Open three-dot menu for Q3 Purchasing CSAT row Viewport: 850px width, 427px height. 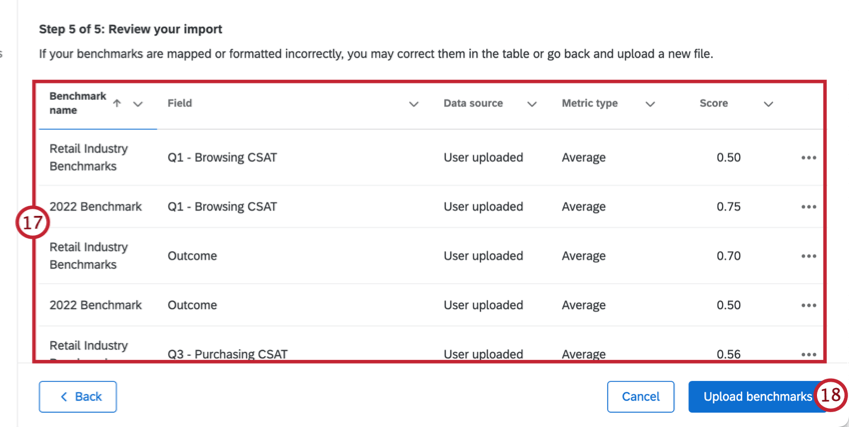click(808, 354)
